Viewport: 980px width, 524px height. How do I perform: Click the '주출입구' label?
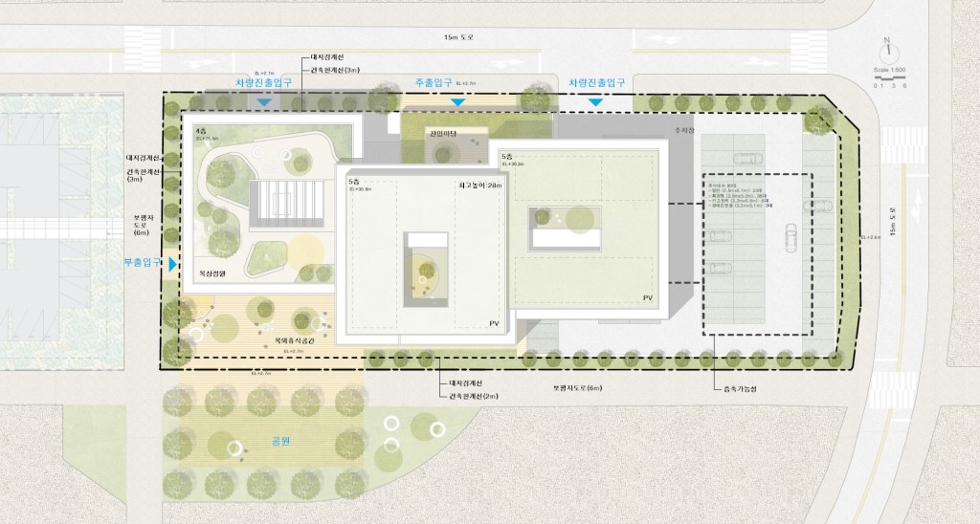434,82
